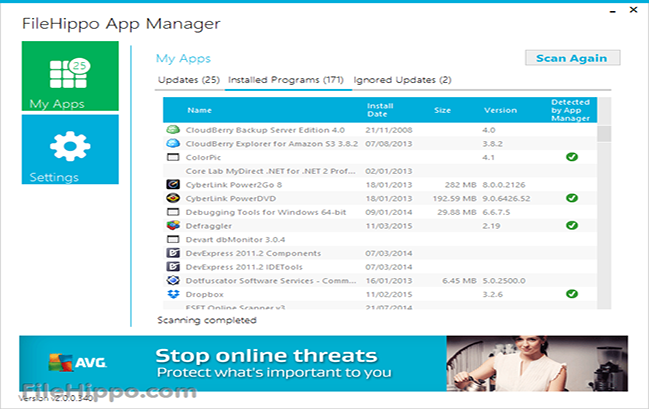
Task: Sort by the Size column header
Action: pos(442,110)
